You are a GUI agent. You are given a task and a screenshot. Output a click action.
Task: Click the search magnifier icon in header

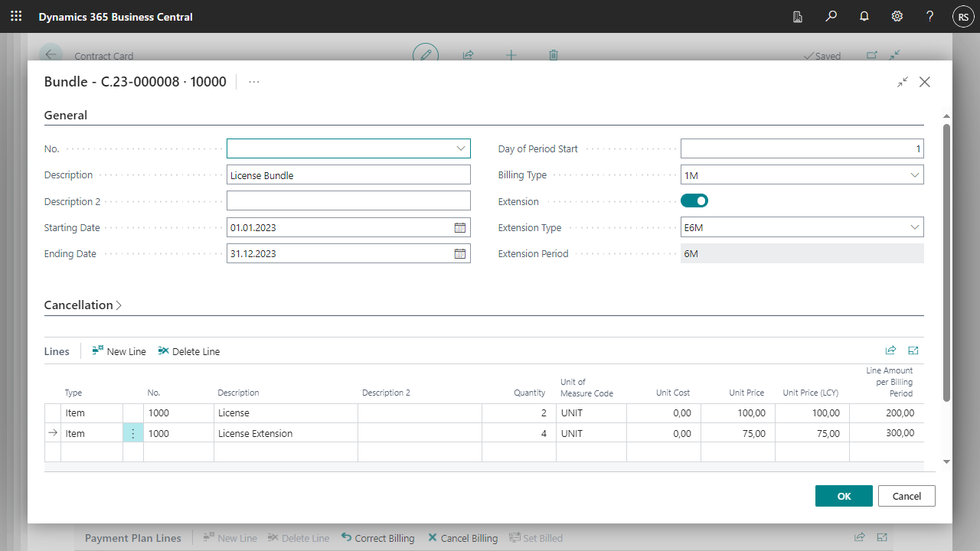pyautogui.click(x=831, y=16)
